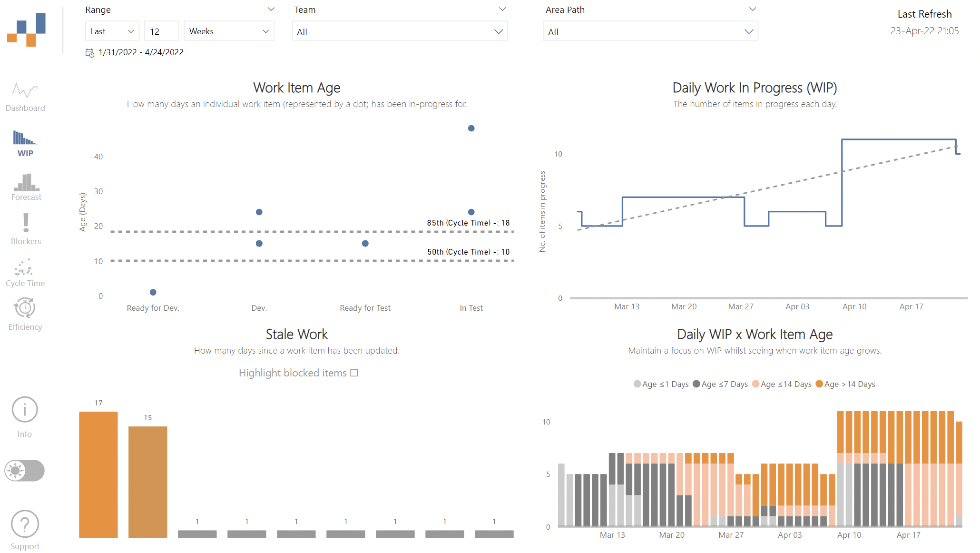This screenshot has height=553, width=980.
Task: Click the Stale Work bar labeled 17
Action: coord(98,474)
